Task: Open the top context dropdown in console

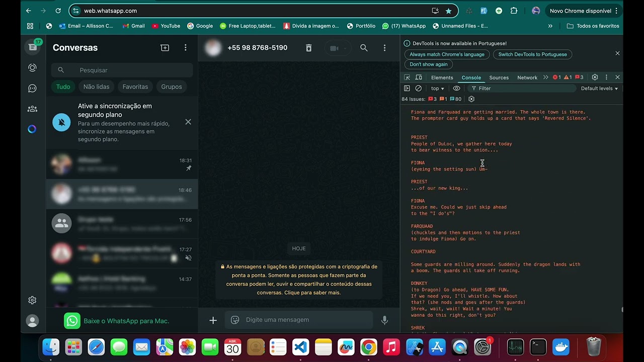Action: [437, 88]
